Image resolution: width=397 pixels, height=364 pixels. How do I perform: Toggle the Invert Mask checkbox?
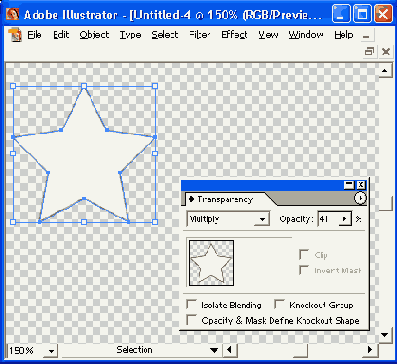point(304,270)
